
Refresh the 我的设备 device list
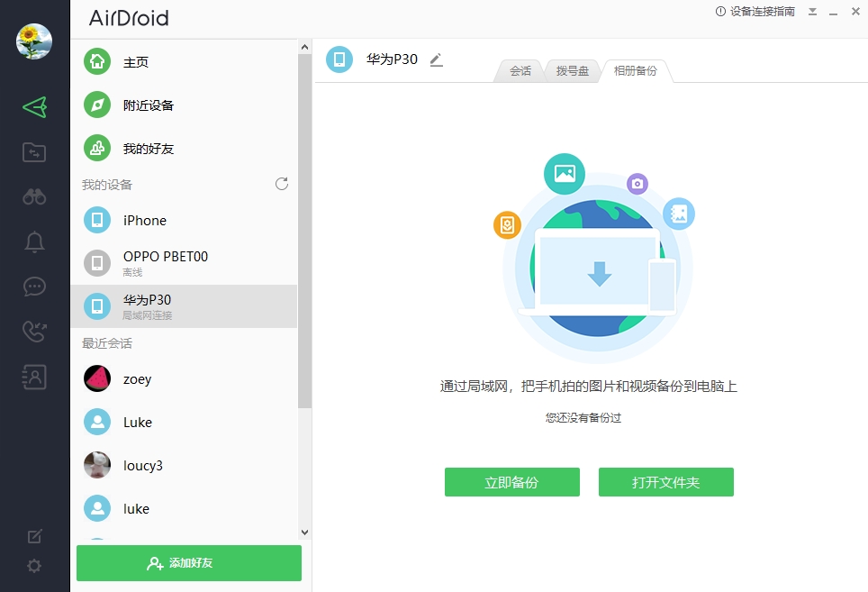282,184
